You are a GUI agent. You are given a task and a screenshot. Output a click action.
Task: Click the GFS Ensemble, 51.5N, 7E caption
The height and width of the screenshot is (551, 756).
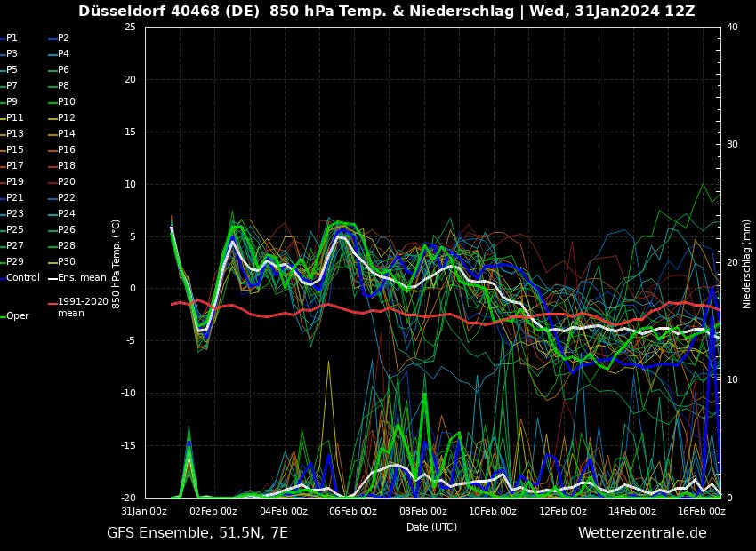197,533
